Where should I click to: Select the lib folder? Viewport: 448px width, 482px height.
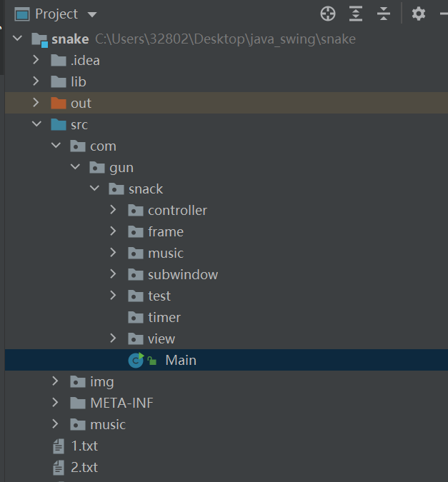(78, 82)
